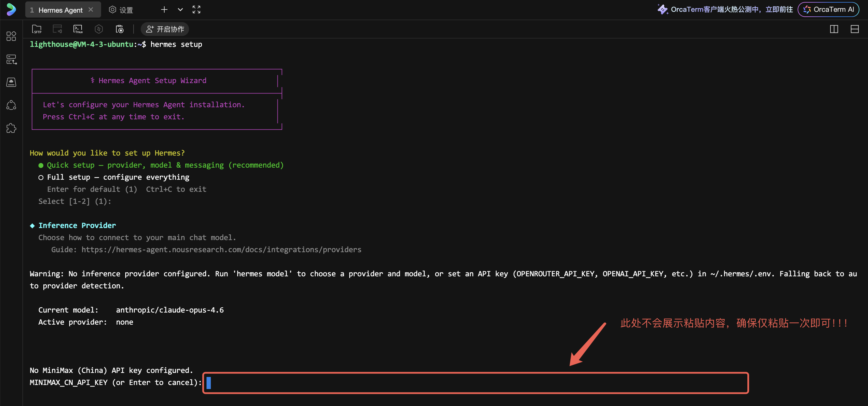The image size is (868, 406).
Task: Open the apps grid sidebar icon
Action: pos(11,36)
